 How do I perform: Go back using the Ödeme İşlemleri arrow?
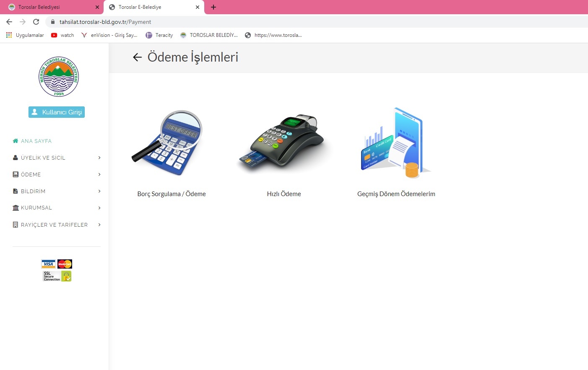coord(137,57)
